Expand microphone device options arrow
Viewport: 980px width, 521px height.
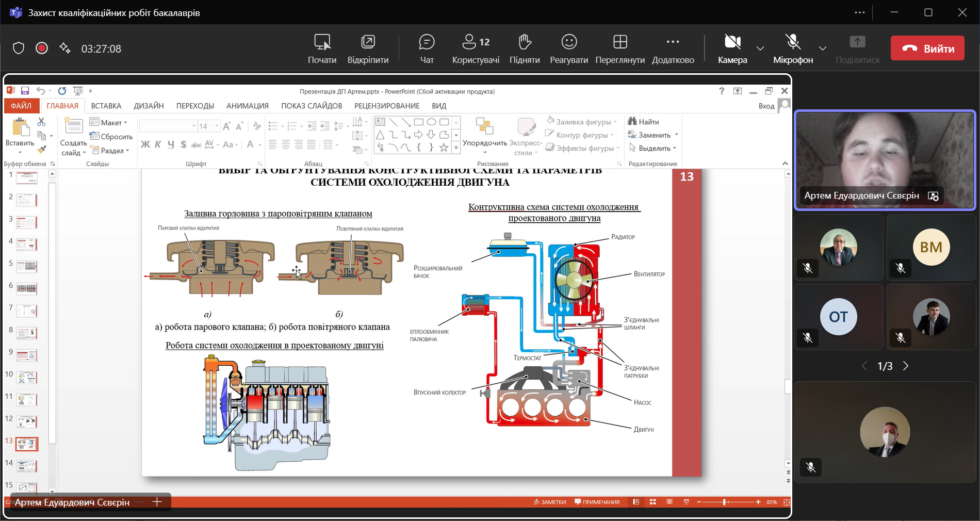coord(822,48)
